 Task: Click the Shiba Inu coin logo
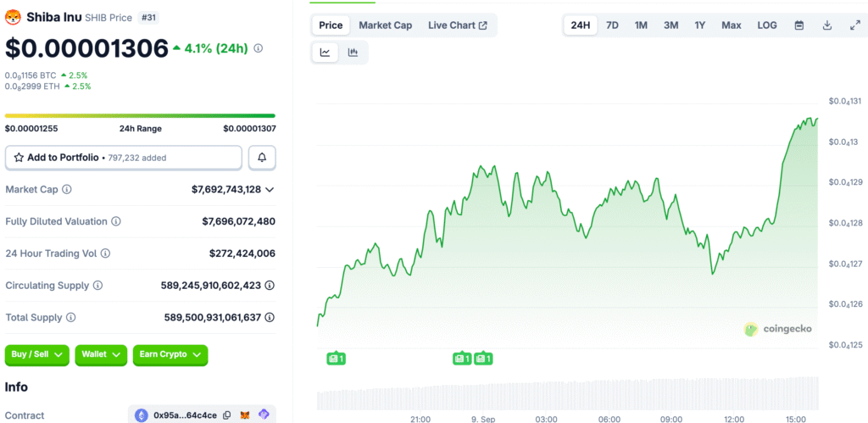point(13,17)
